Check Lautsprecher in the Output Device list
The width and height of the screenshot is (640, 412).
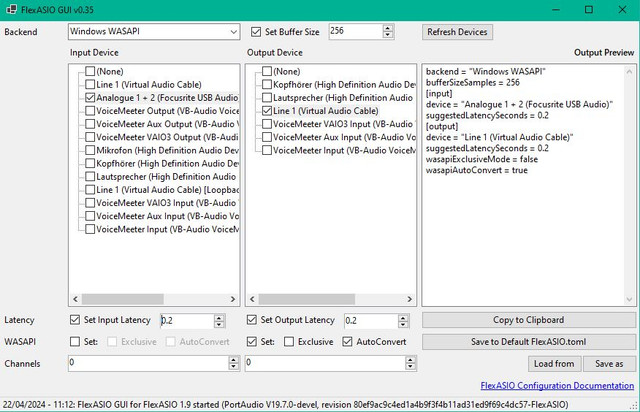(x=267, y=98)
